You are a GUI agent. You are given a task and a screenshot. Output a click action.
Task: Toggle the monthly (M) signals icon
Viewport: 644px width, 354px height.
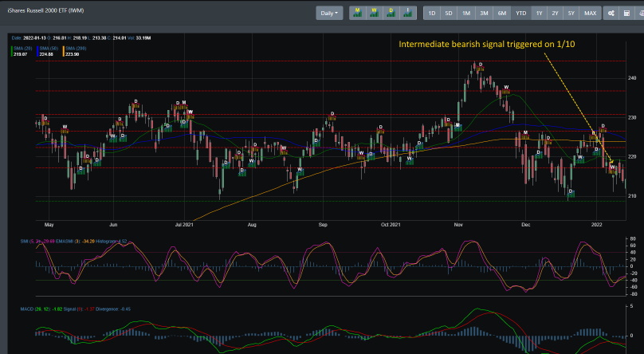coord(357,13)
